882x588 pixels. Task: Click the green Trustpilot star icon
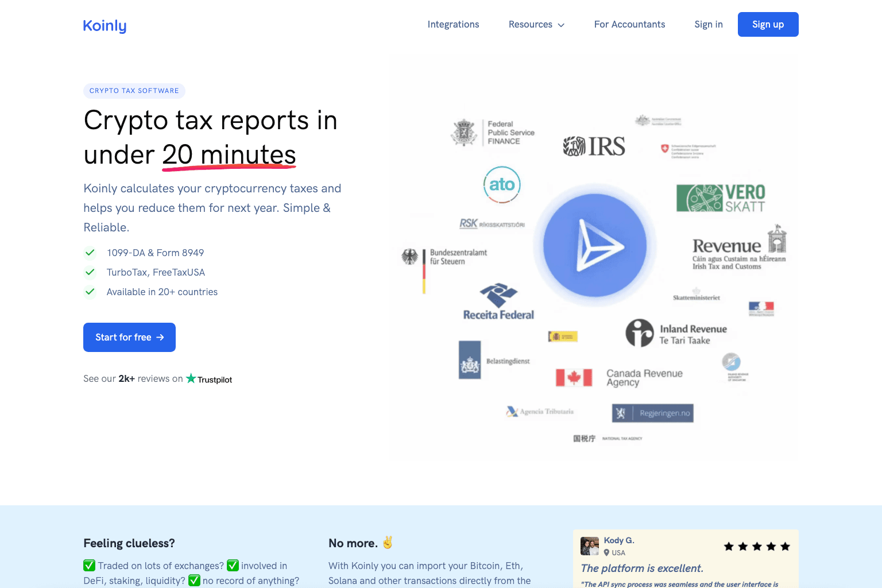pos(191,378)
